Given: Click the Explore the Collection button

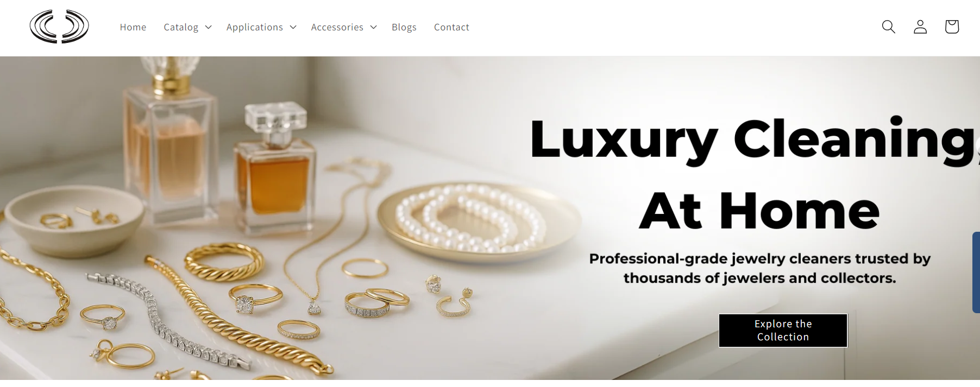Looking at the screenshot, I should pos(783,331).
